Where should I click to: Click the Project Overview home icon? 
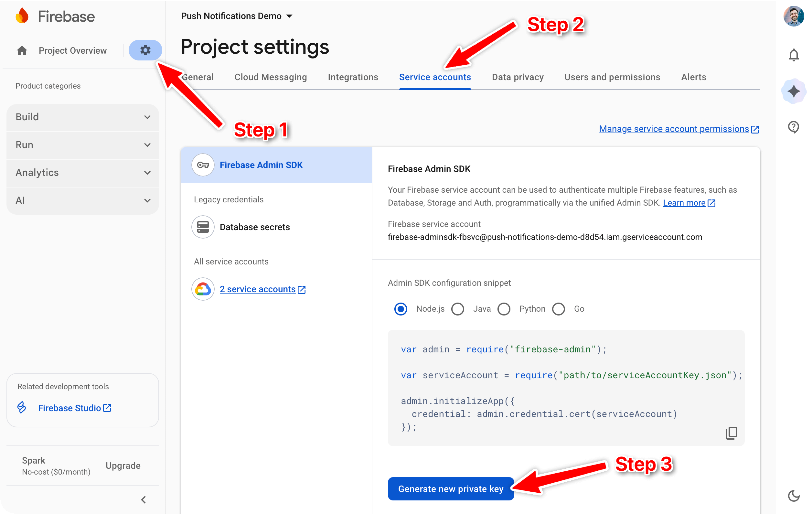point(22,50)
